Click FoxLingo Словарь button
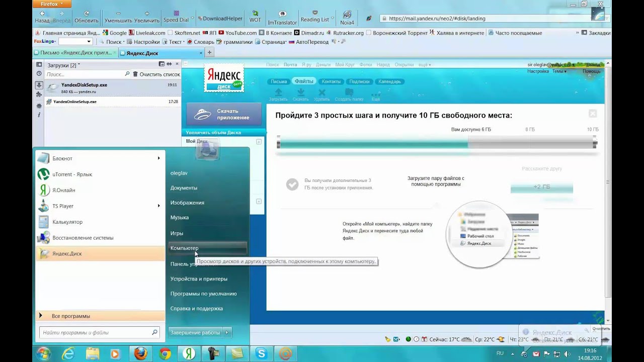 200,42
